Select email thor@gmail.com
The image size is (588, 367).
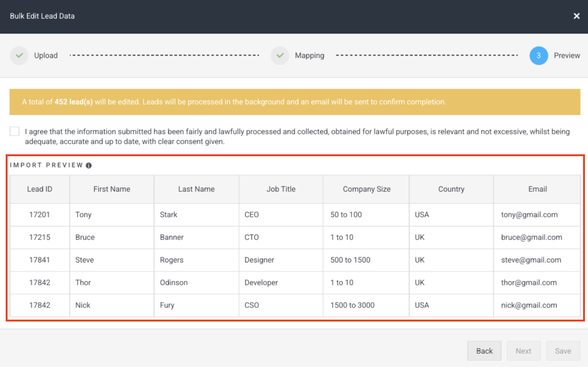pos(537,282)
